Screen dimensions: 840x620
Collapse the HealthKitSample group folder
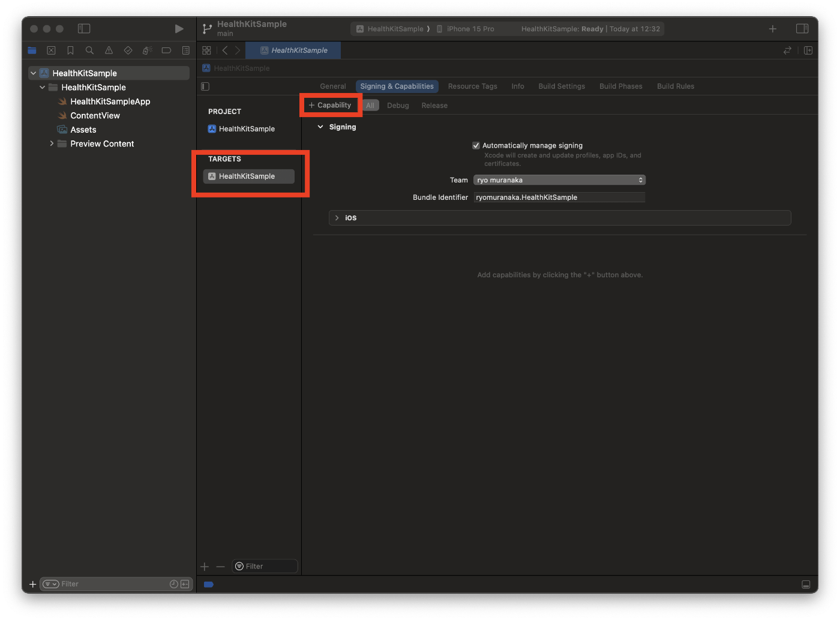click(42, 88)
